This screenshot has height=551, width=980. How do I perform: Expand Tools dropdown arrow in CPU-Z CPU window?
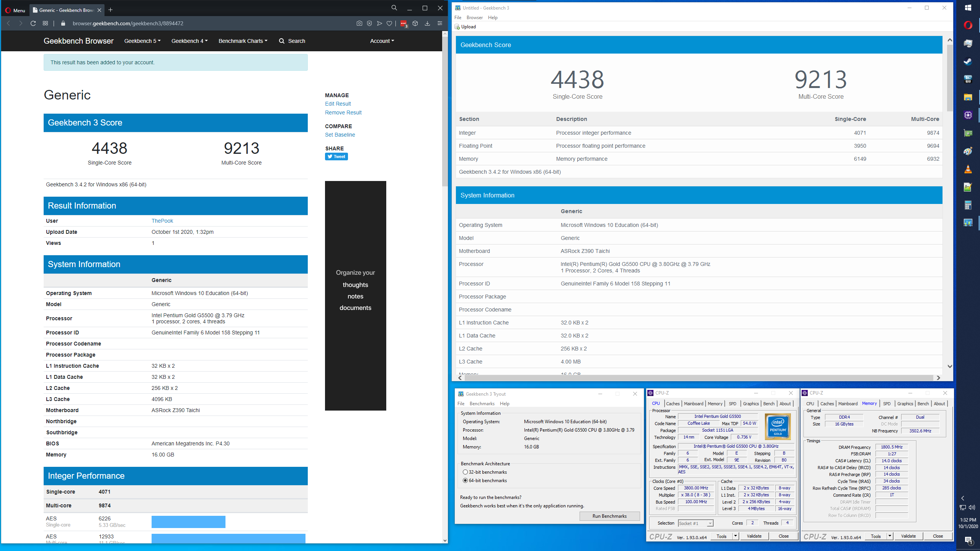pyautogui.click(x=735, y=536)
